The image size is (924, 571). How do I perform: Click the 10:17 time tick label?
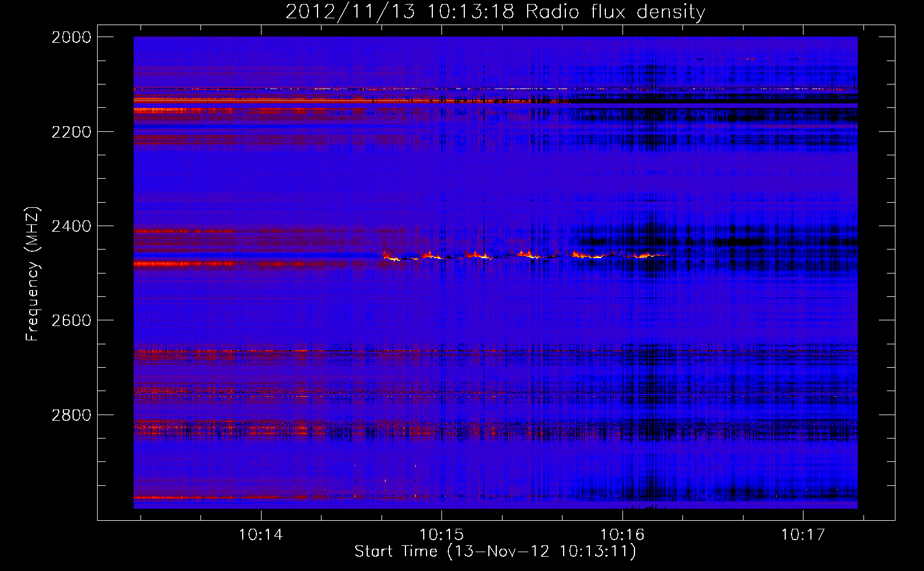pyautogui.click(x=803, y=534)
